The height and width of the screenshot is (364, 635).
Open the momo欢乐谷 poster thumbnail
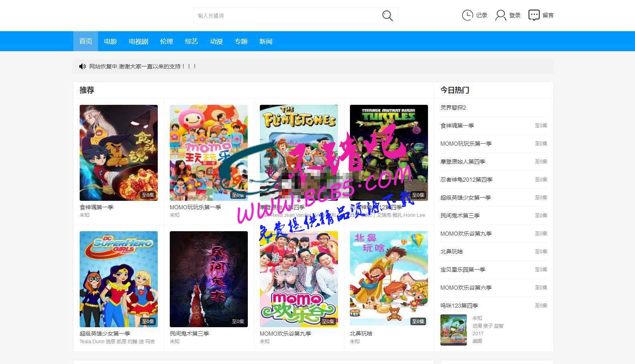pyautogui.click(x=299, y=279)
